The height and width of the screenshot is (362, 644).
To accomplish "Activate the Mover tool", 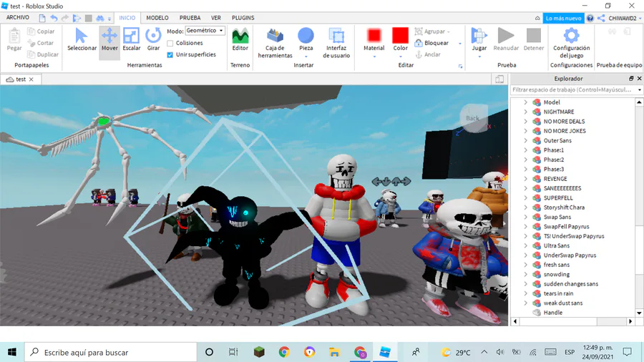I will click(109, 40).
